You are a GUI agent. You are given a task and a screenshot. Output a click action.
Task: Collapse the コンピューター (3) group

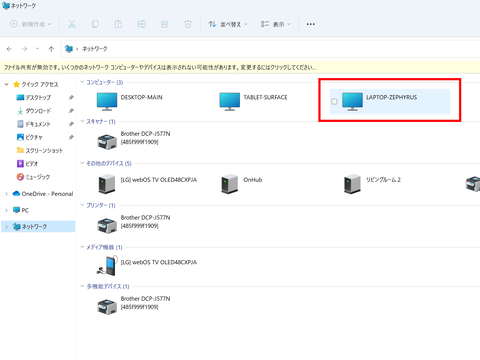pyautogui.click(x=82, y=82)
